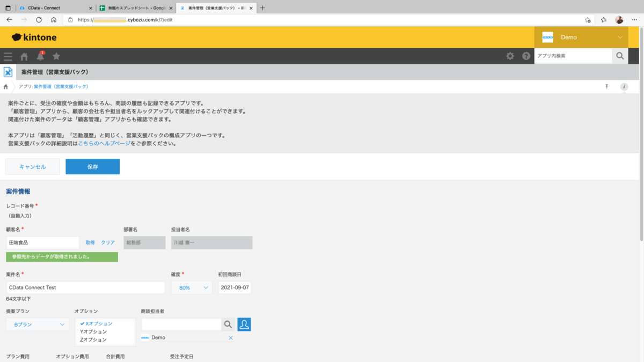Go to portal home icon

24,56
